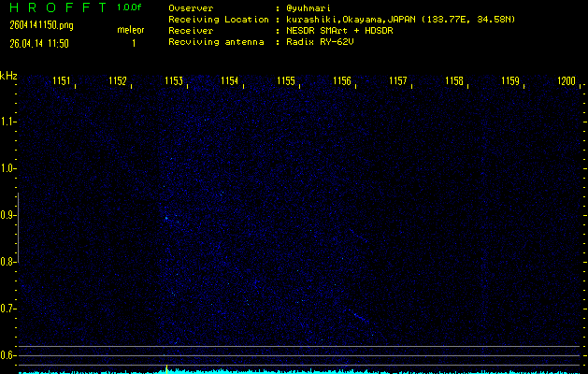Select the 1.00f version label
The width and height of the screenshot is (588, 374).
tap(130, 7)
